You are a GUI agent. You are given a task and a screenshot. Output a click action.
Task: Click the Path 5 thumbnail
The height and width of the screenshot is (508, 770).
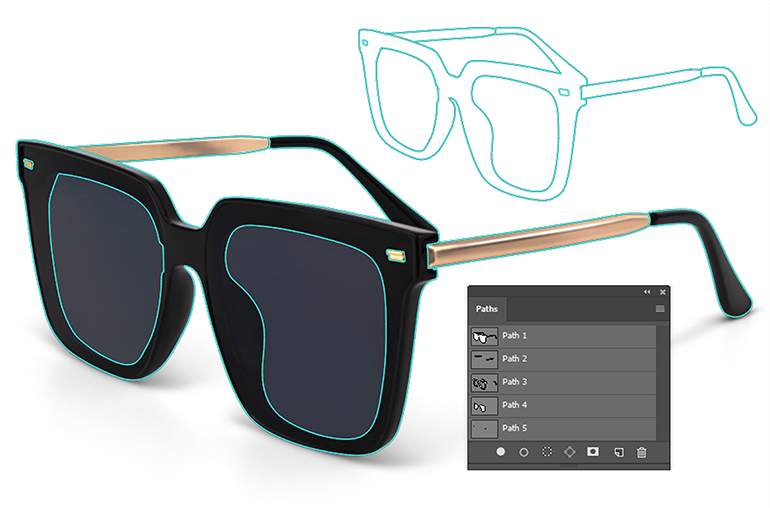[484, 429]
